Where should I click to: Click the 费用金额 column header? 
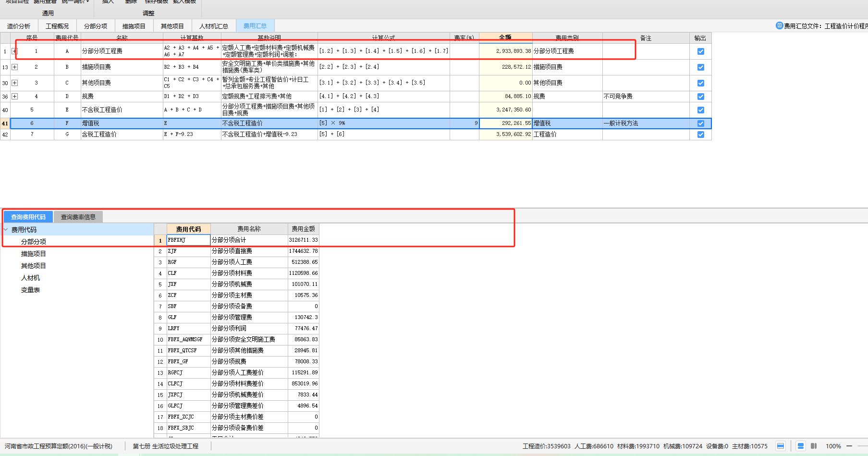point(304,229)
